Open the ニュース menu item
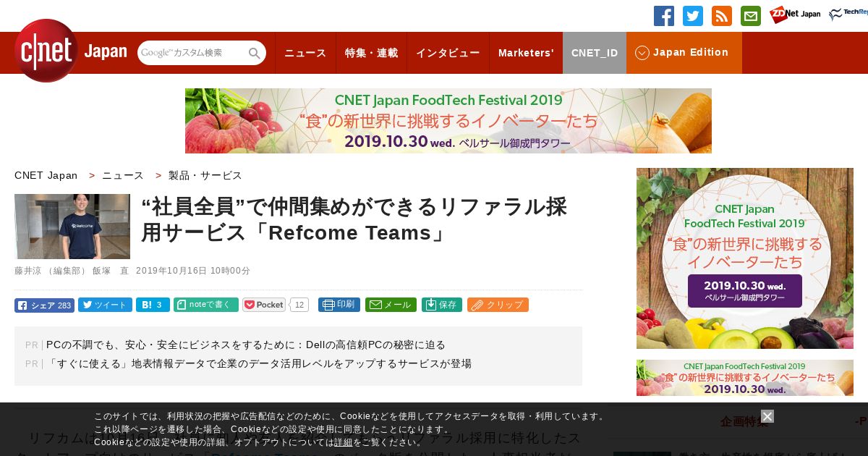The height and width of the screenshot is (456, 868). pyautogui.click(x=305, y=53)
